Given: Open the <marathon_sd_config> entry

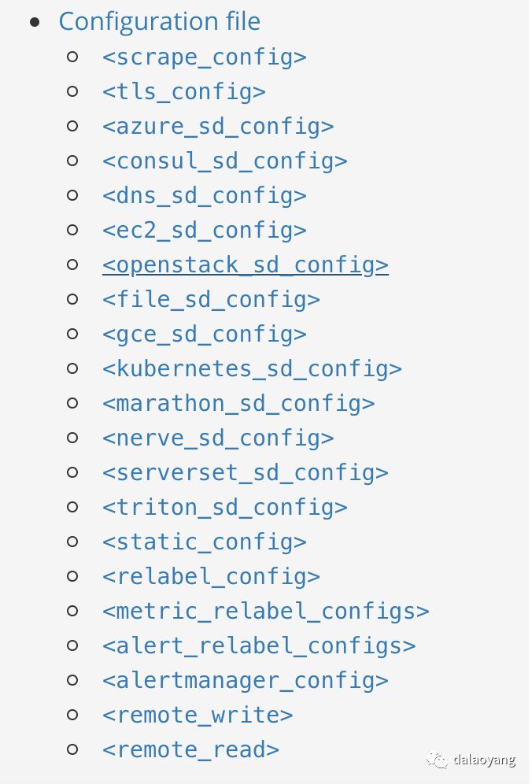Looking at the screenshot, I should pyautogui.click(x=238, y=404).
